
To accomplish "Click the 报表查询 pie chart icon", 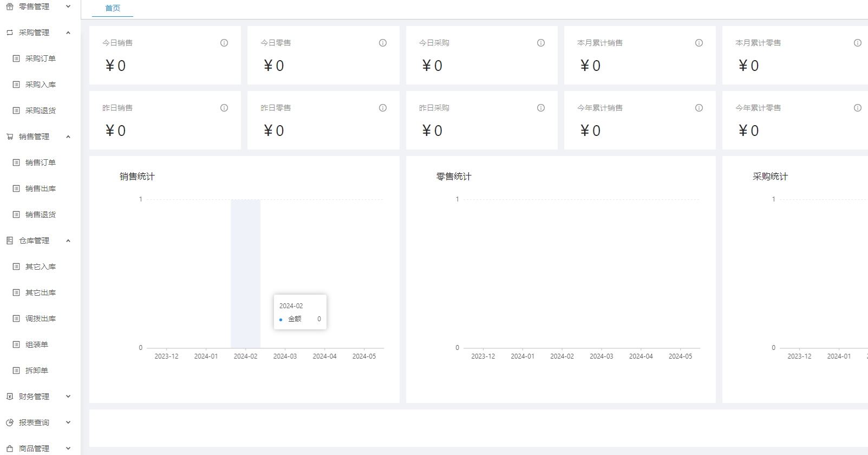I will pos(10,422).
